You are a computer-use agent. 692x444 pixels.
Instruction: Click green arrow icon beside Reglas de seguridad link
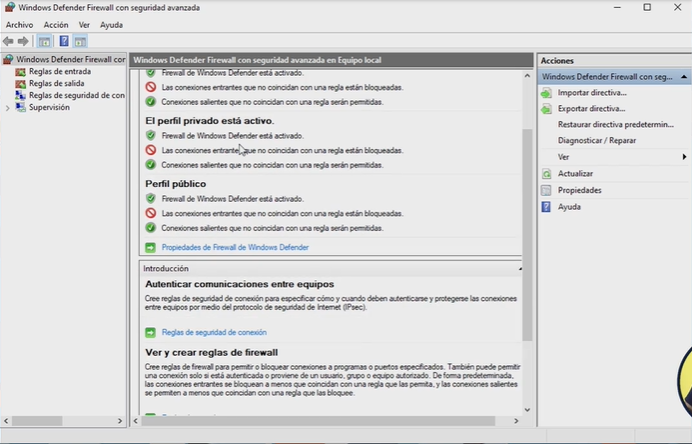150,332
